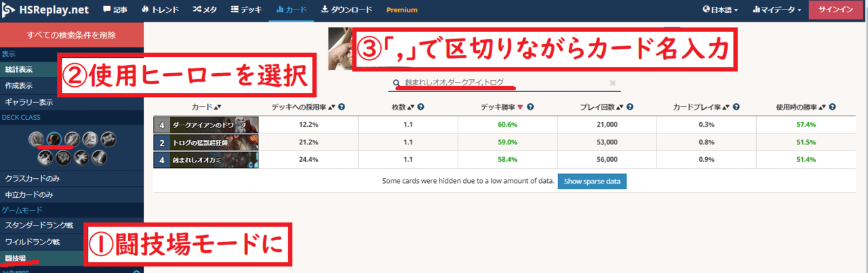The width and height of the screenshot is (868, 273).
Task: Sort by 使用時の勝率 column header
Action: pos(802,107)
